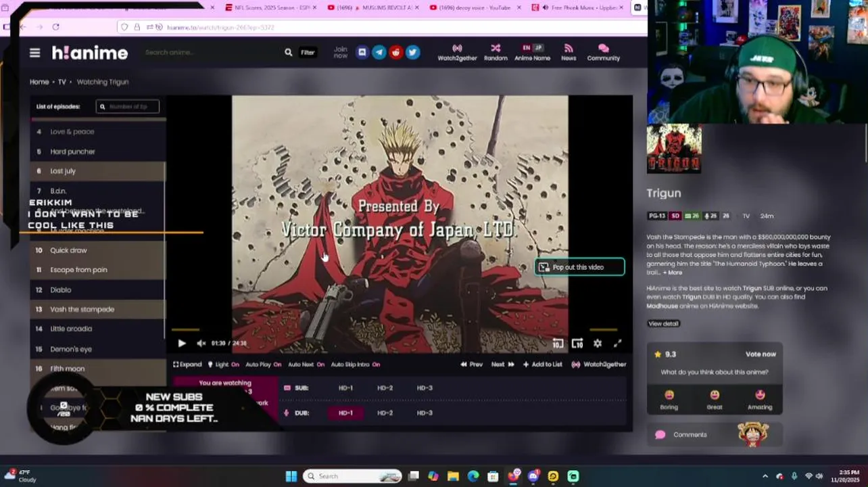Select episode 7 B.d.n.
This screenshot has height=487, width=868.
pos(98,191)
